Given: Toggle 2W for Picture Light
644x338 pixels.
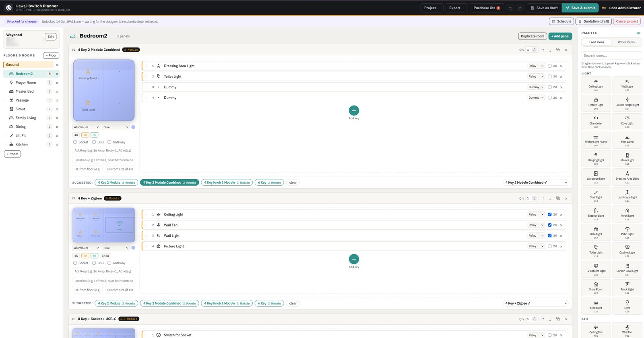Looking at the screenshot, I should pyautogui.click(x=549, y=247).
